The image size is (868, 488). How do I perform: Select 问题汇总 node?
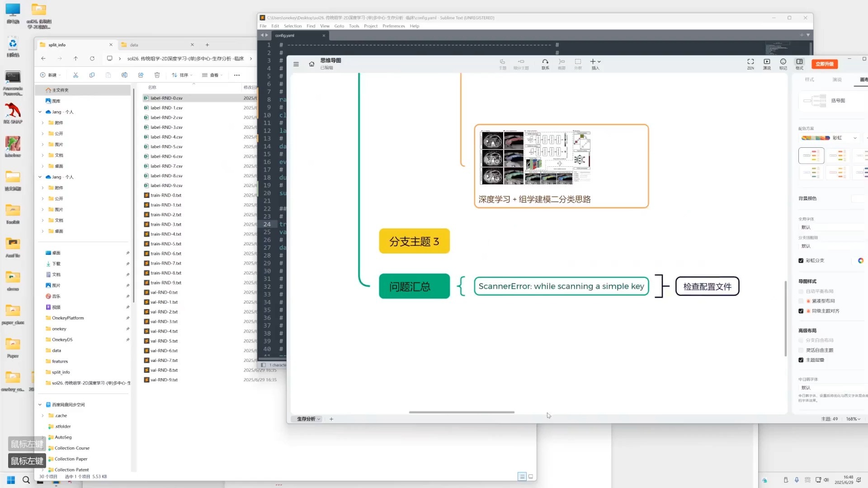point(414,286)
